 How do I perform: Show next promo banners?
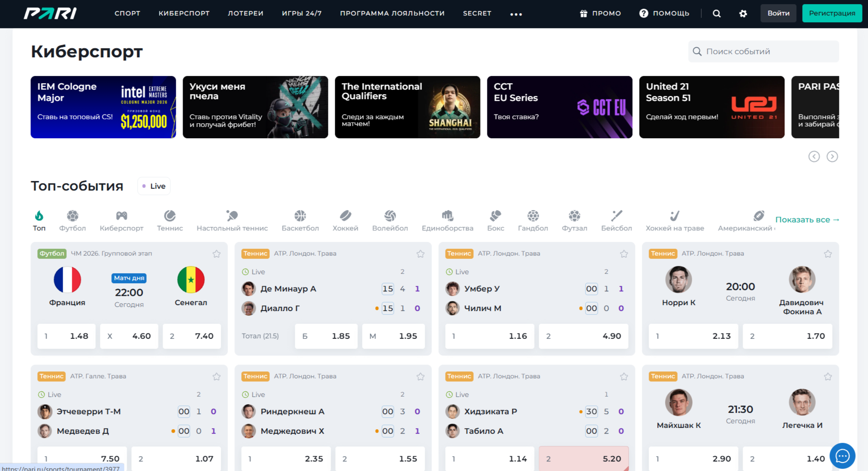pos(832,156)
